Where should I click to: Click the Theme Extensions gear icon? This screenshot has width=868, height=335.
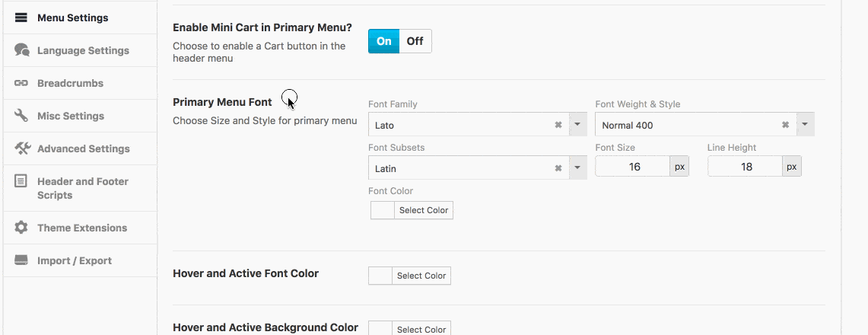21,228
